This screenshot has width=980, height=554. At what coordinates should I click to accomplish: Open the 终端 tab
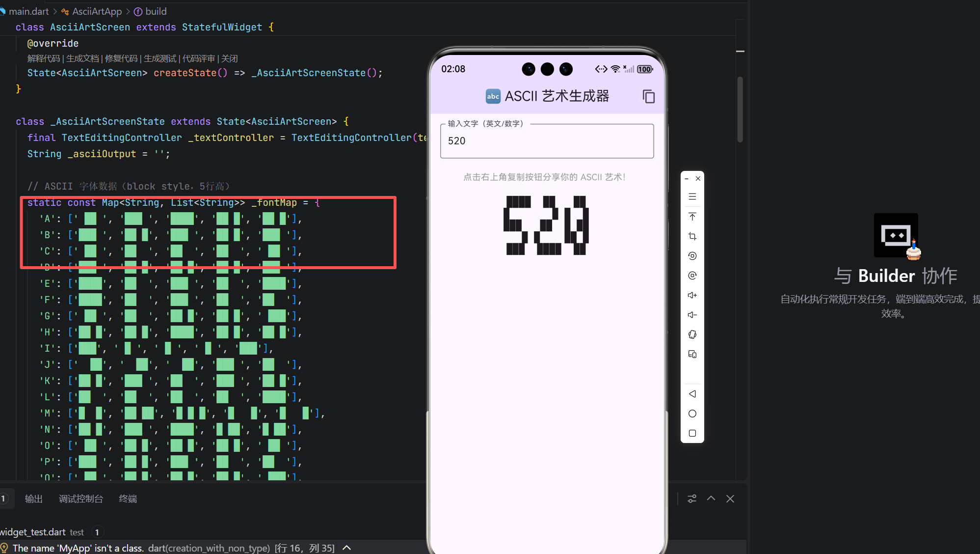pyautogui.click(x=128, y=499)
